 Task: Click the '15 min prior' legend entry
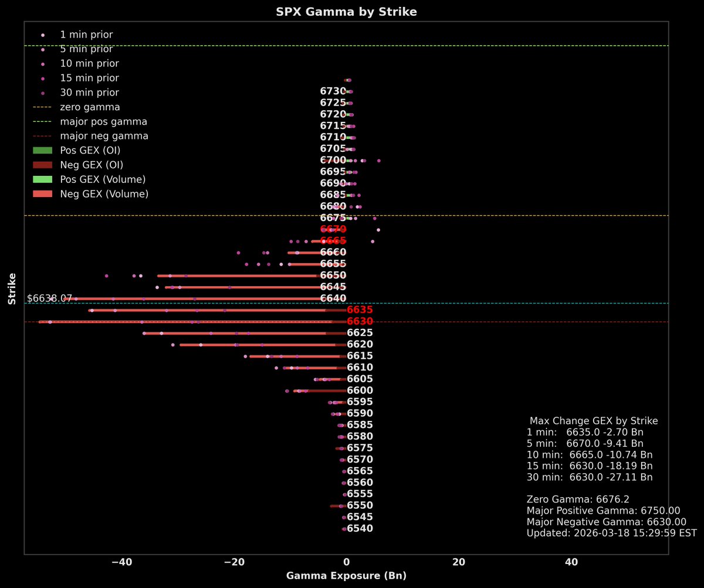89,78
